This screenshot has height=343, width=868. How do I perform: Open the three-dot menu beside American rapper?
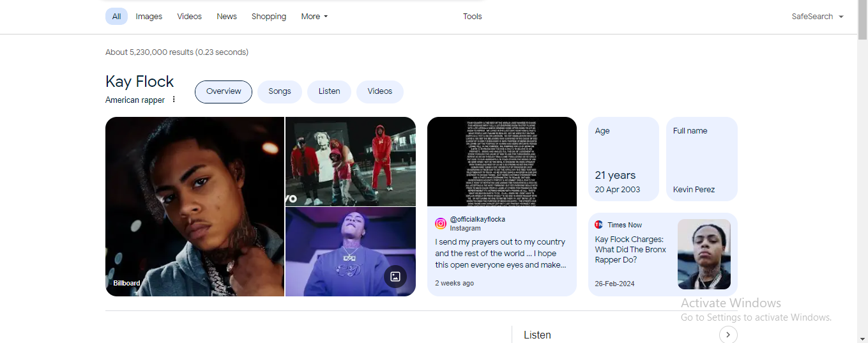pyautogui.click(x=174, y=100)
